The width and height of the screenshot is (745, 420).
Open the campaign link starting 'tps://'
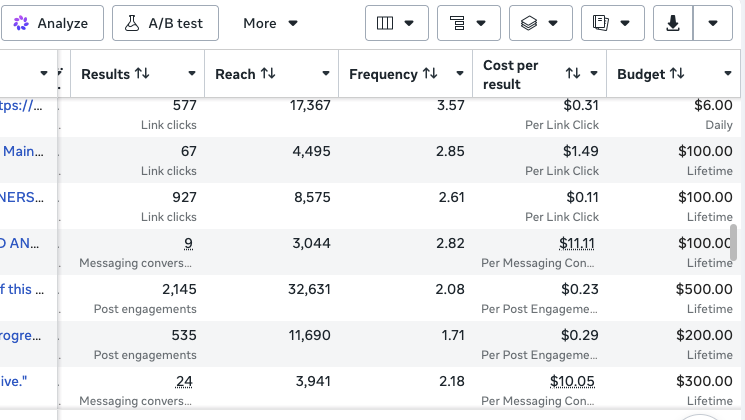point(21,105)
